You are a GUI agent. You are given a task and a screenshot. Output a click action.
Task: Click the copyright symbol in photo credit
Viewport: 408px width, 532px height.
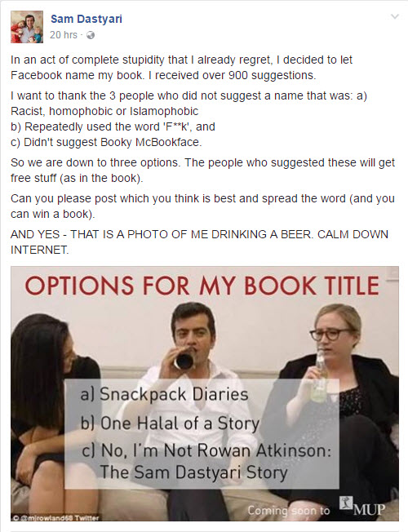pos(16,518)
